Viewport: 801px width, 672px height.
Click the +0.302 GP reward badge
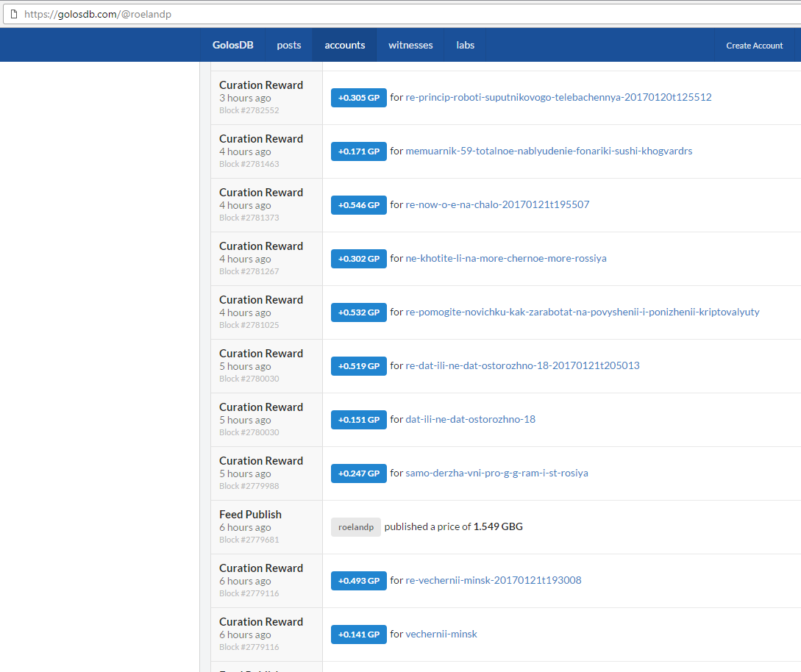(359, 258)
